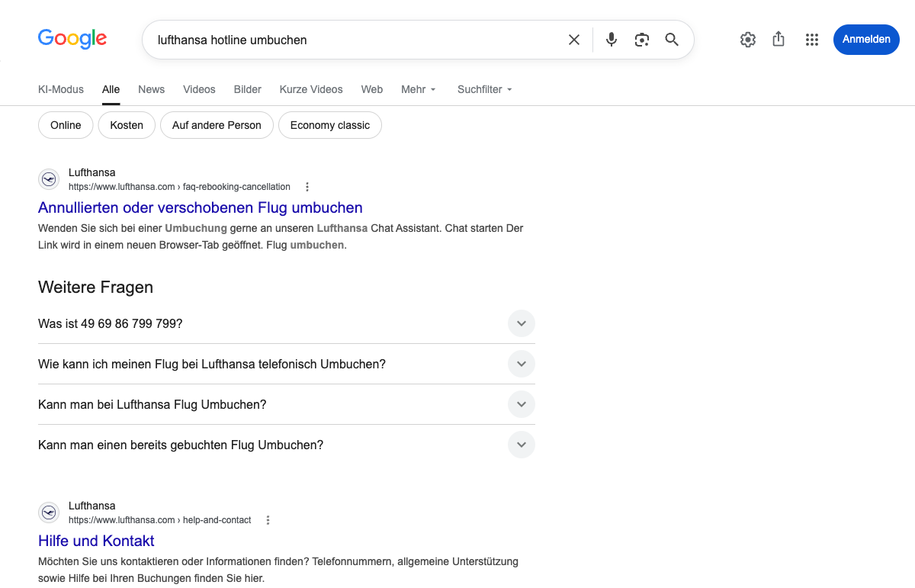Switch to the Web tab

click(372, 89)
